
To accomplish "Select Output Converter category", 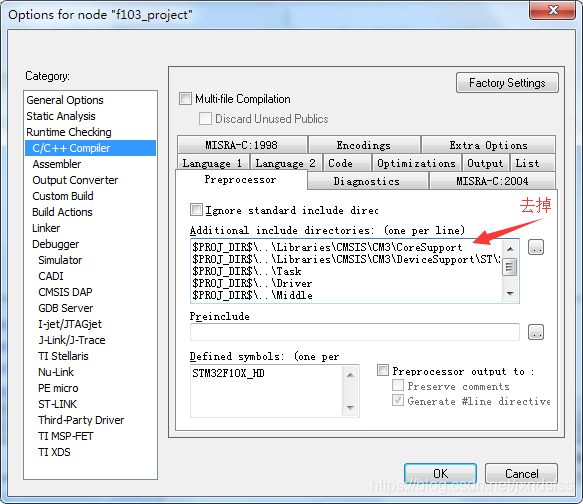I will coord(75,180).
